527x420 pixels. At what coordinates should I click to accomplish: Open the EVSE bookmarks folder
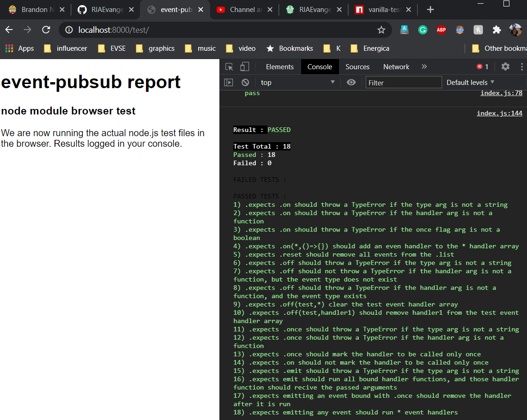coord(112,48)
